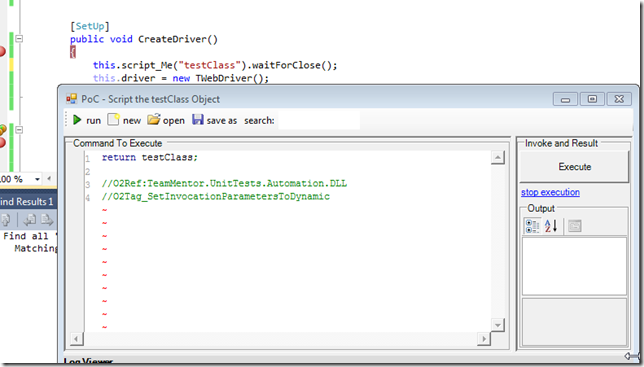Save script as using the floppy disk icon
Viewport: 644px width, 367px height.
tap(198, 119)
